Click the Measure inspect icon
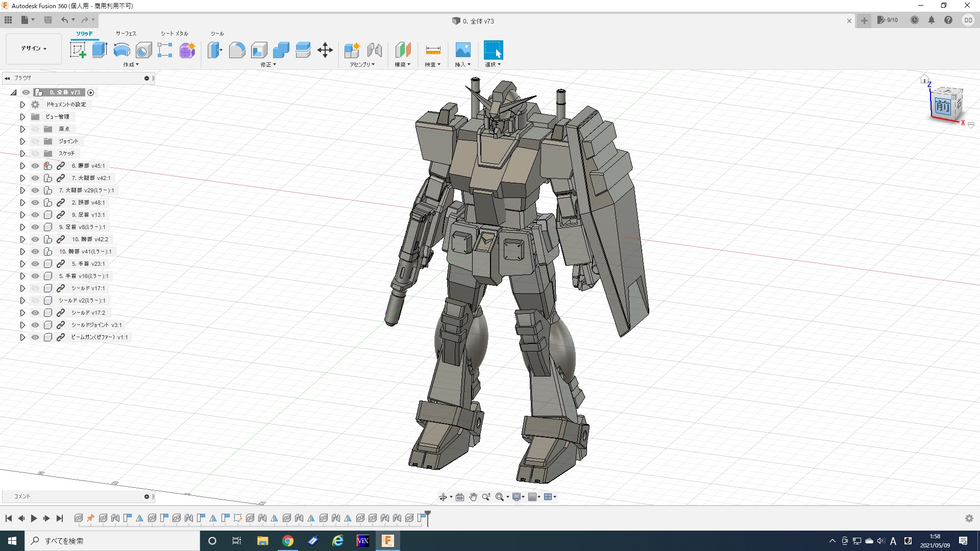The image size is (980, 551). pyautogui.click(x=432, y=50)
